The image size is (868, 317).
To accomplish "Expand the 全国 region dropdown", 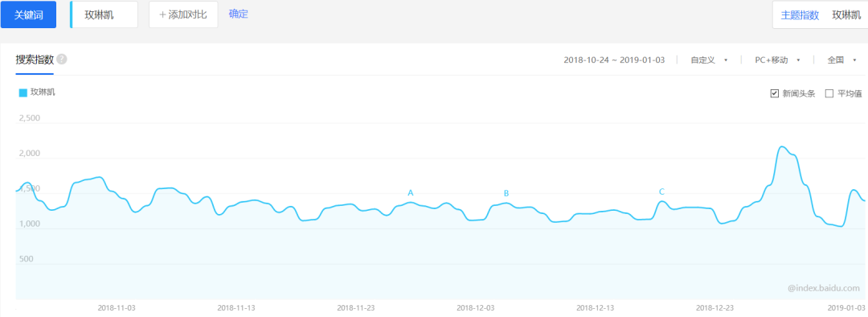I will click(x=841, y=60).
